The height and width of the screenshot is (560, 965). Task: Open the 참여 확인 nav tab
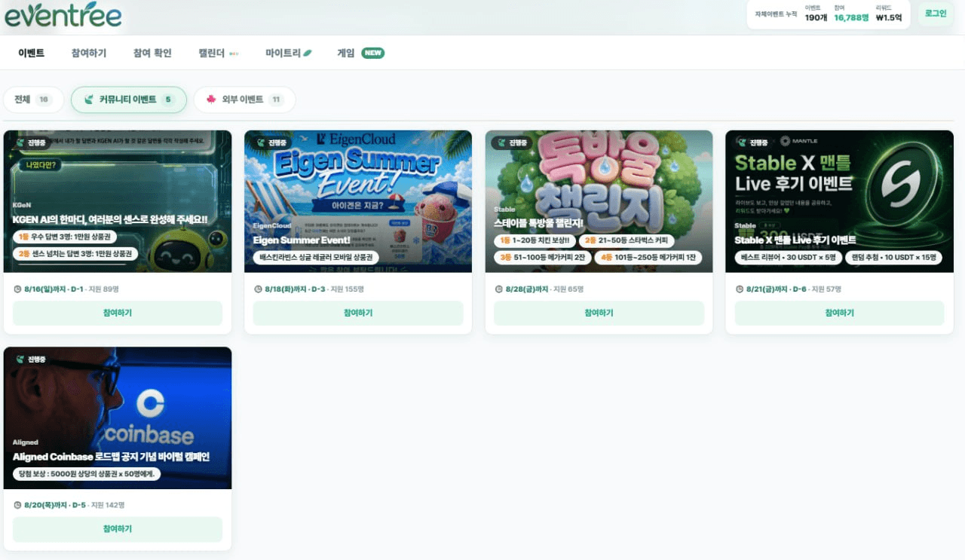[x=152, y=54]
